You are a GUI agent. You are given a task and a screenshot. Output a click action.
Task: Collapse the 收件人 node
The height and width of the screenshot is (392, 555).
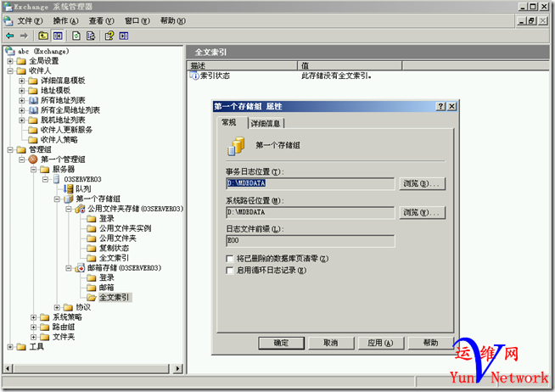point(10,70)
